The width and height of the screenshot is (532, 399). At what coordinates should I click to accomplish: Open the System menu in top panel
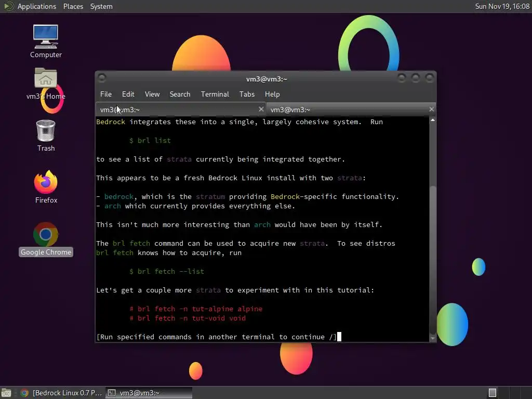[x=101, y=6]
